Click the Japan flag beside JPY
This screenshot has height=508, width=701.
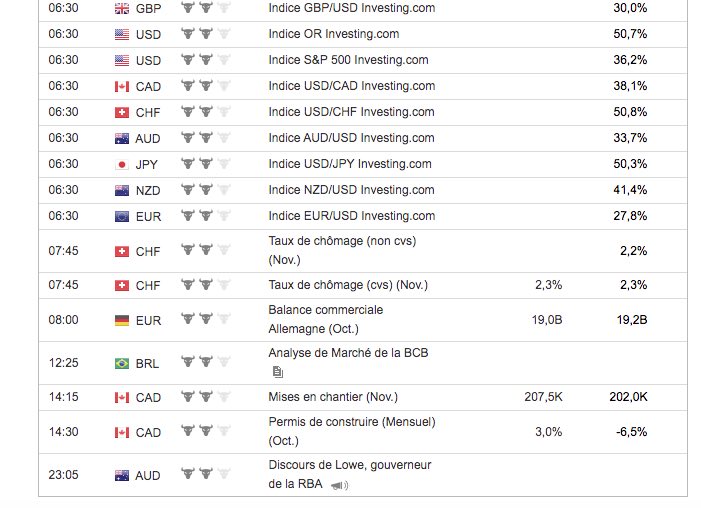pyautogui.click(x=122, y=165)
